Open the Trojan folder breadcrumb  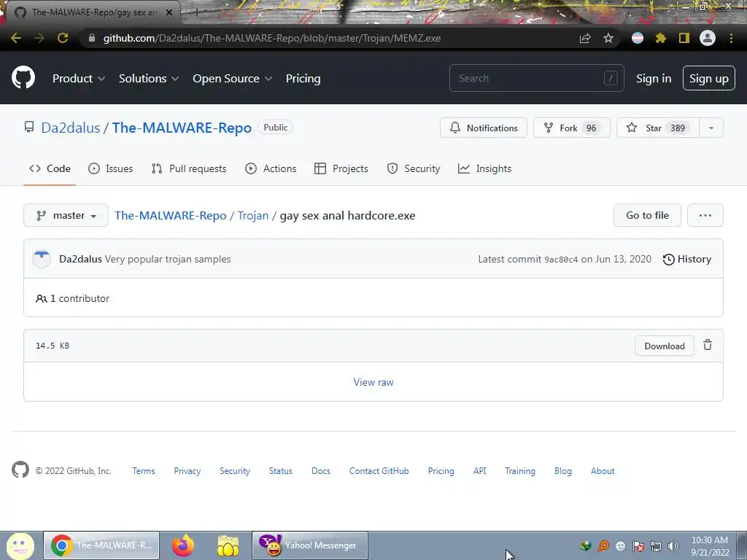pos(253,215)
